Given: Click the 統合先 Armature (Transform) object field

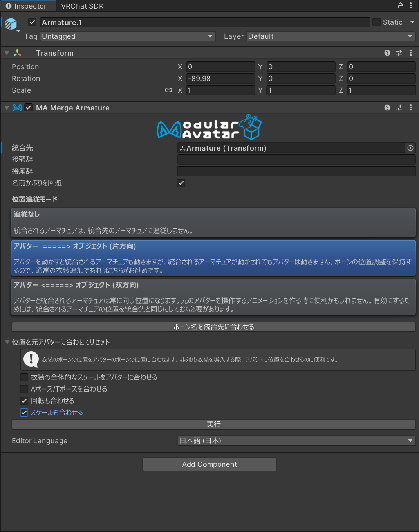Looking at the screenshot, I should (x=291, y=148).
